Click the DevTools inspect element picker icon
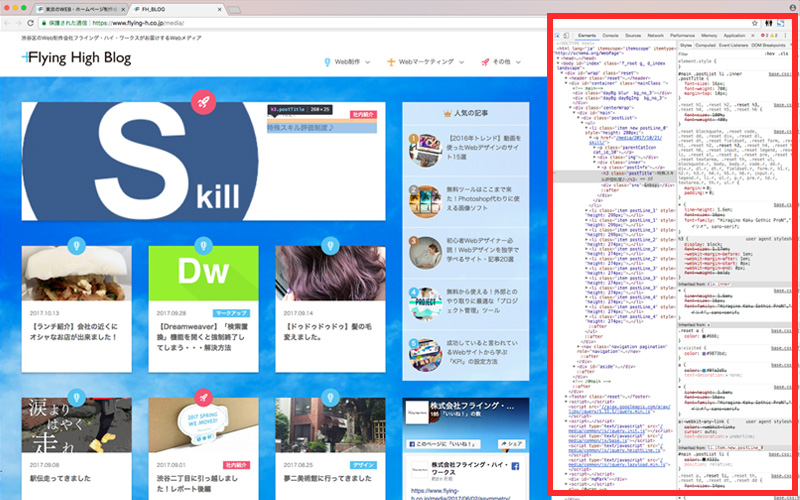Screen dimensions: 800x500 tap(557, 36)
